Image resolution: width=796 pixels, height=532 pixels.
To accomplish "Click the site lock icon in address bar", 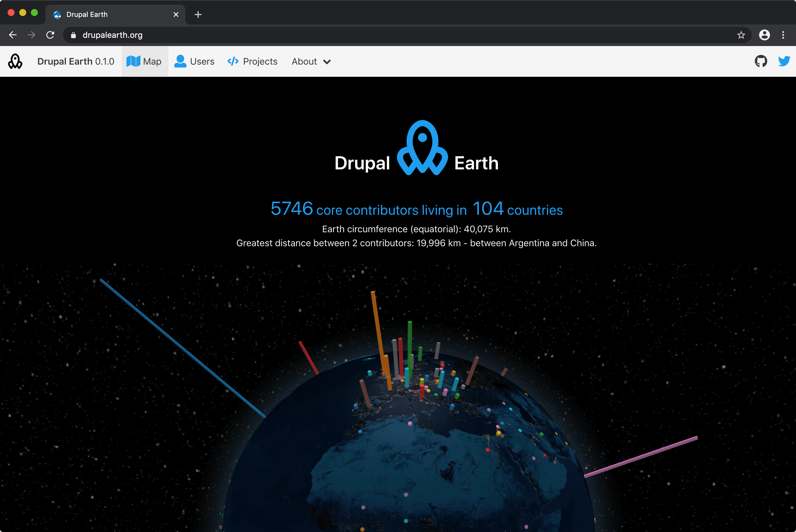I will 73,35.
